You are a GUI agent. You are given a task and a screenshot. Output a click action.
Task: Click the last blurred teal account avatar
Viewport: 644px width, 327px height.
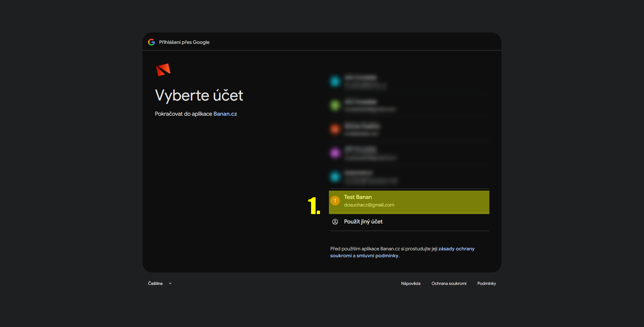(x=335, y=177)
